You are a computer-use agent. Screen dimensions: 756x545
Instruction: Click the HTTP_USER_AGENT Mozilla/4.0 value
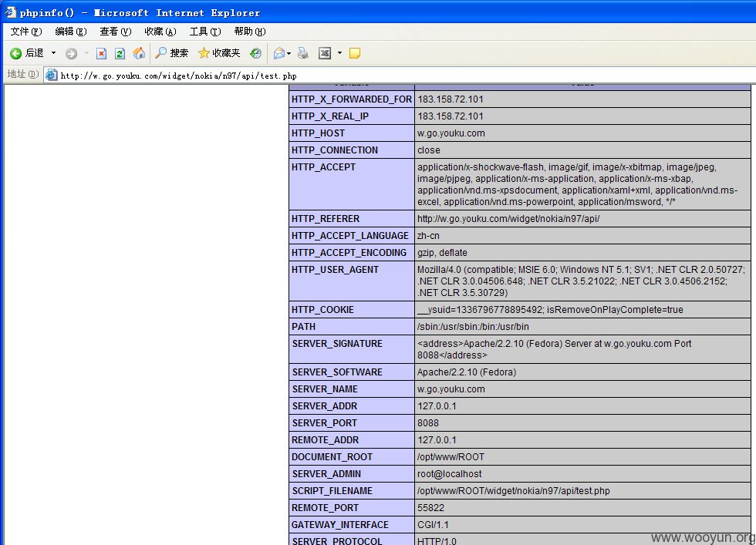pyautogui.click(x=581, y=281)
